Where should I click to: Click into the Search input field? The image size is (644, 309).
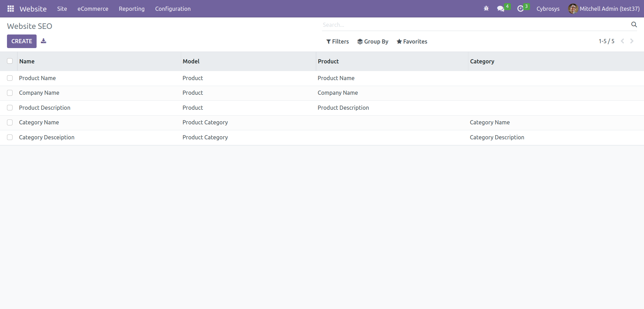474,25
